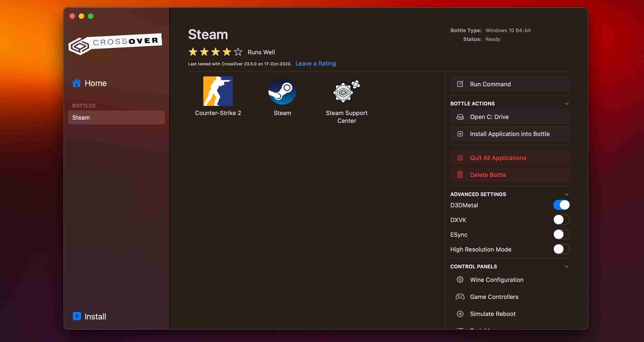The image size is (644, 342).
Task: Click Install Application into Bottle
Action: [510, 134]
